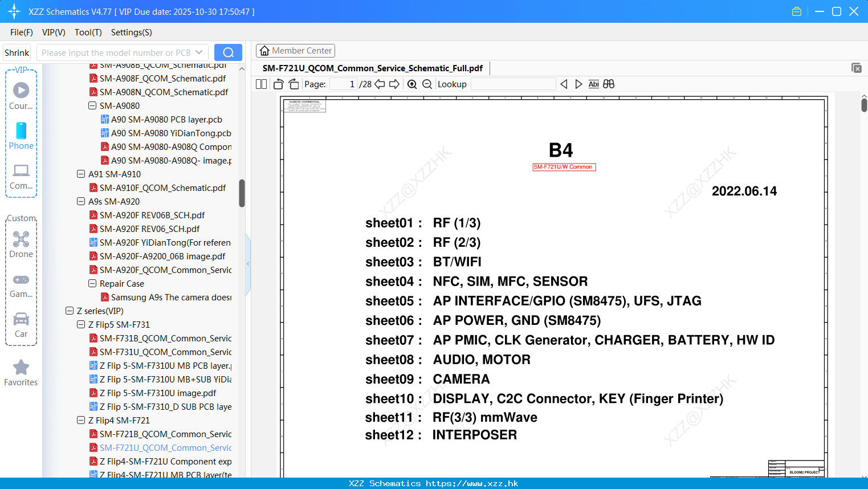Find previous lookup result triangle
Viewport: 868px width, 489px height.
point(564,84)
